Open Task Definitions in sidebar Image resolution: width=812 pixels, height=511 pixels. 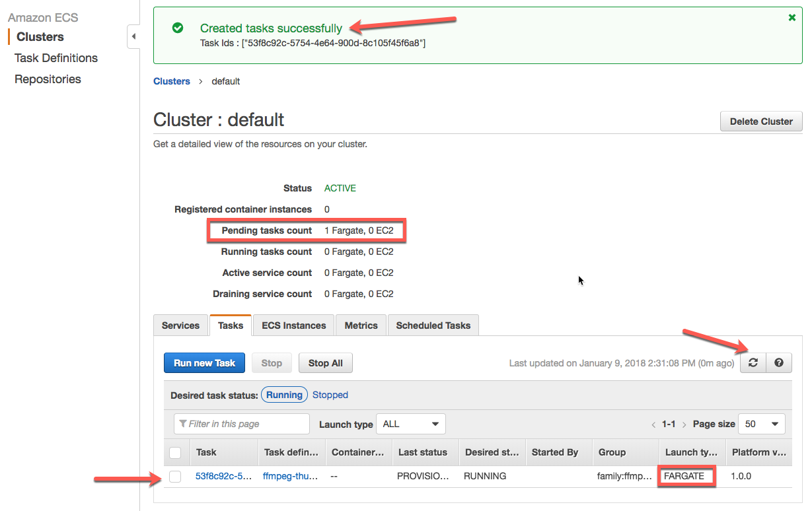pos(56,58)
